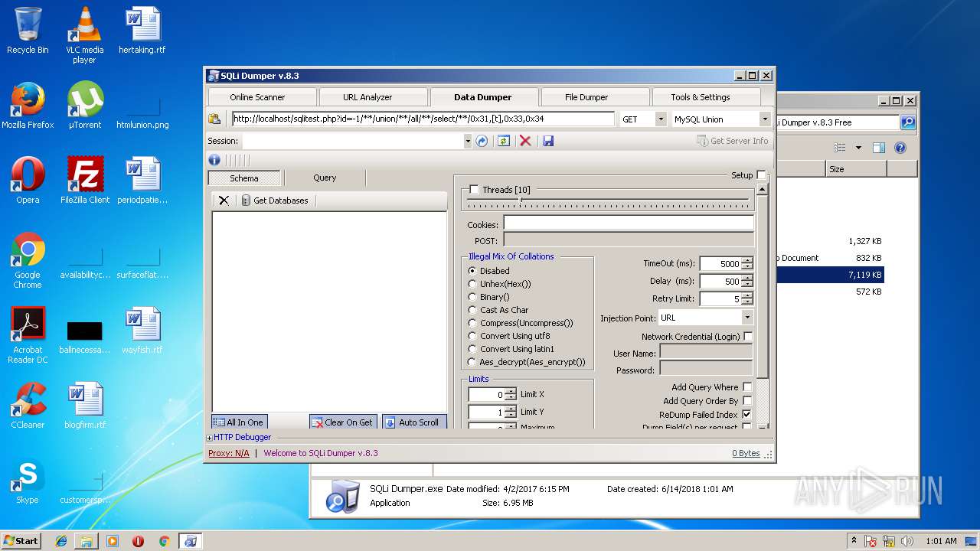Click Get Databases button
This screenshot has height=551, width=980.
tap(274, 201)
